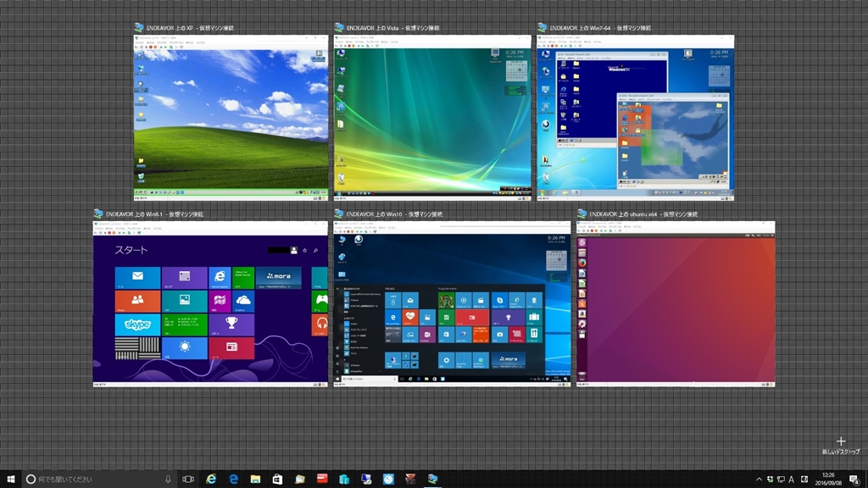Toggle the Task View button
Viewport: 868px width, 488px height.
pos(188,479)
